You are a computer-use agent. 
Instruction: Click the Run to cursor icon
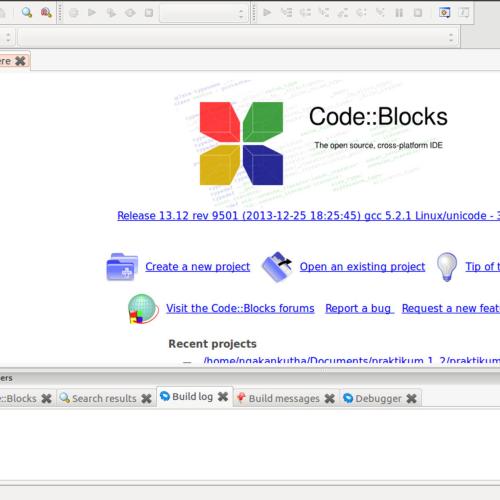pos(286,13)
